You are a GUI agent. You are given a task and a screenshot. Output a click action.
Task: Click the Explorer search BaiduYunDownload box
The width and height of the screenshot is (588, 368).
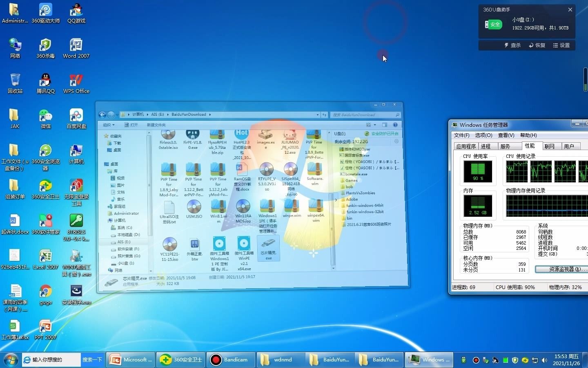[x=365, y=115]
